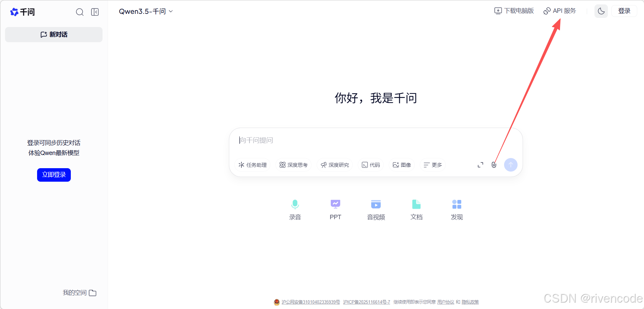The image size is (644, 309).
Task: Open the 发现 discover feature
Action: point(457,209)
